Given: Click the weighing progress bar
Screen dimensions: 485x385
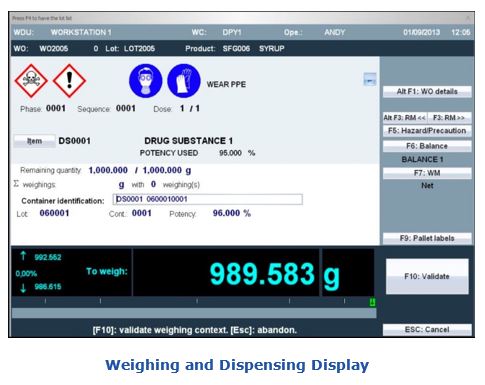Looking at the screenshot, I should point(194,313).
